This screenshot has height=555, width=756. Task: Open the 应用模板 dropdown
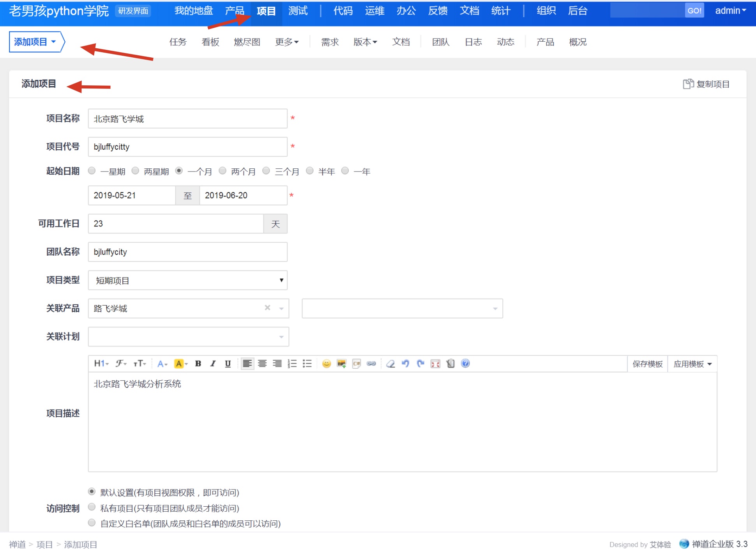tap(692, 364)
